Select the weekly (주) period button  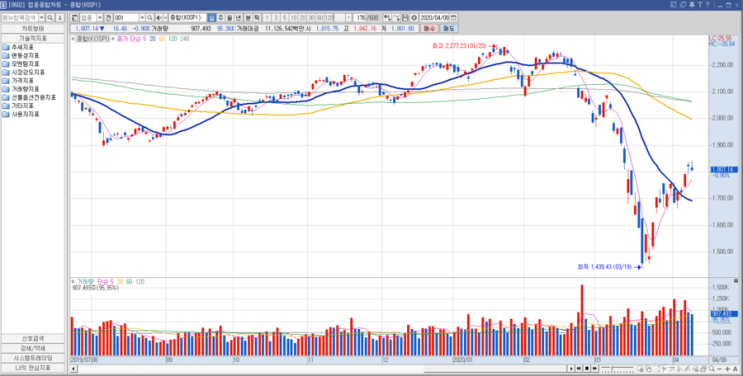tap(221, 18)
